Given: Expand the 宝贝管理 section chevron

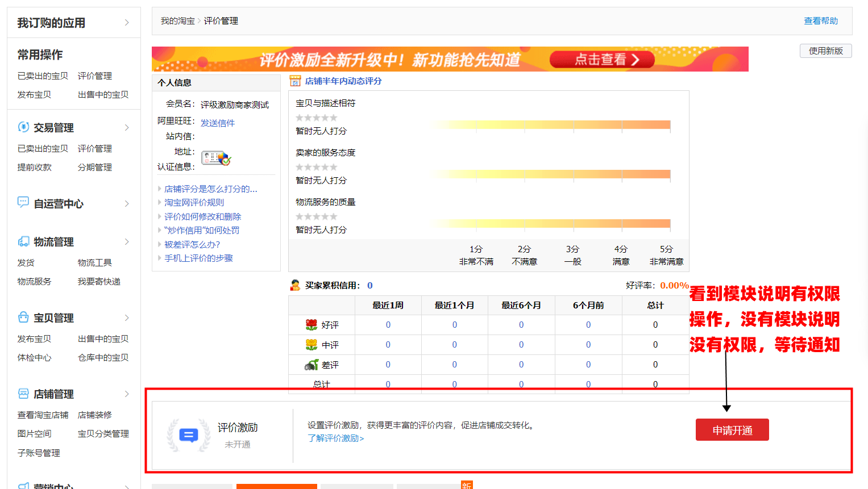Looking at the screenshot, I should coord(127,317).
